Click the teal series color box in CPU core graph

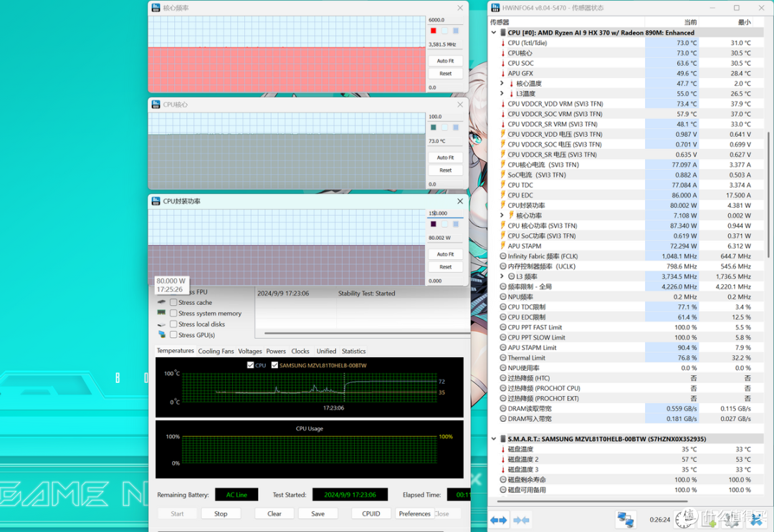click(x=434, y=127)
